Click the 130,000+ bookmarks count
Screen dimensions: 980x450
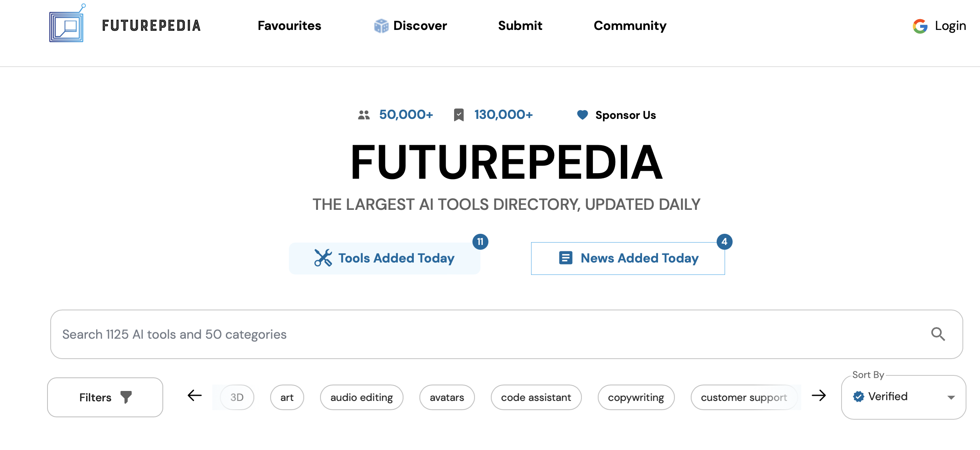[x=503, y=114]
